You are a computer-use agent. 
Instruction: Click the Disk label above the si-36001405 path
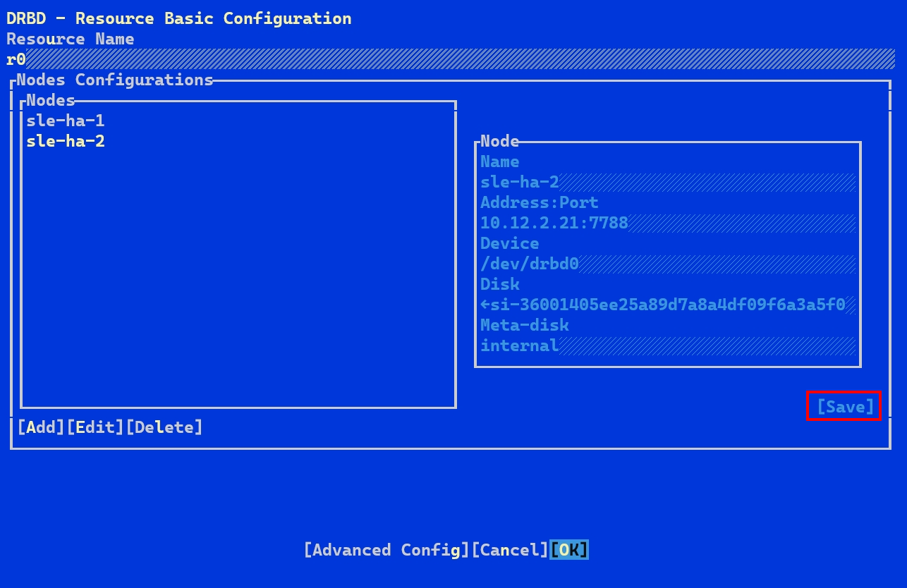click(500, 284)
